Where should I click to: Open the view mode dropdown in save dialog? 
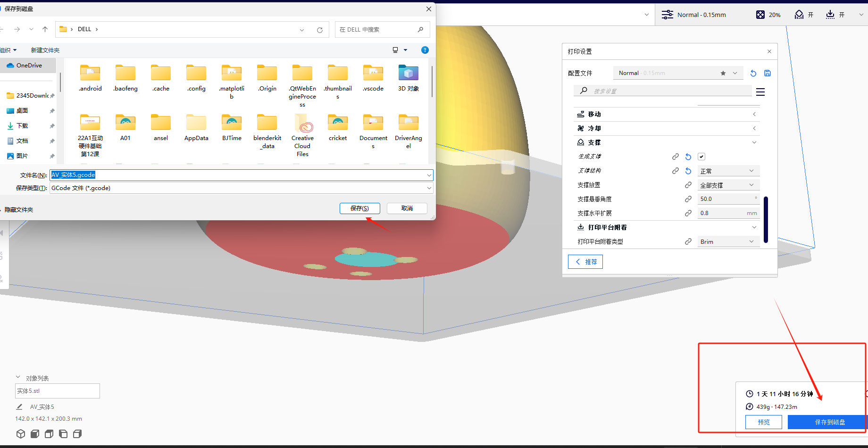point(405,50)
